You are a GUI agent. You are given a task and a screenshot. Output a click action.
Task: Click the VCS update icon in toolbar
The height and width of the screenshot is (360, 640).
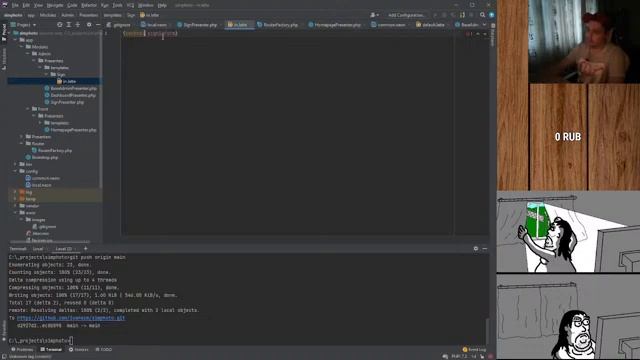coord(462,15)
